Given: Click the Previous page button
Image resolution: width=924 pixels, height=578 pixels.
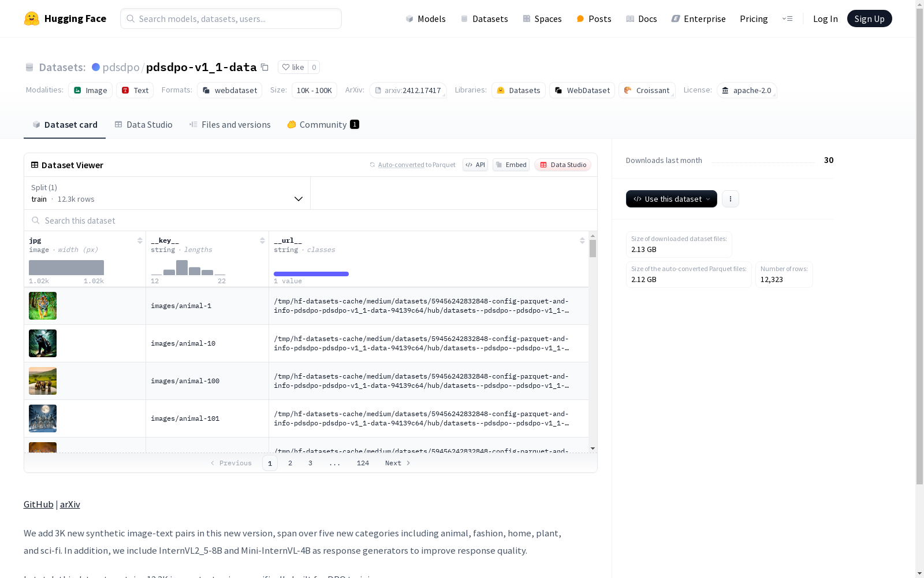Looking at the screenshot, I should pos(231,463).
